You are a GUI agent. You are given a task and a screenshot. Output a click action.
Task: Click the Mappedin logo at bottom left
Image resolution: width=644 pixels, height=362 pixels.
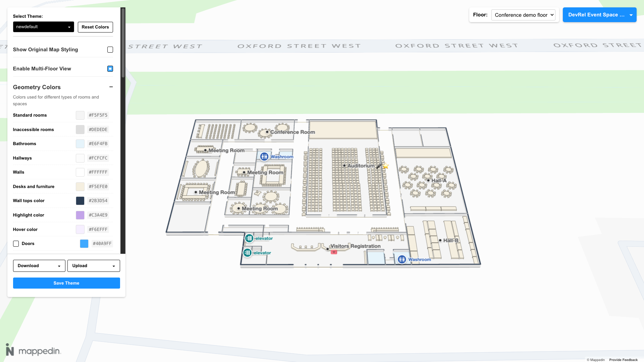click(x=34, y=351)
